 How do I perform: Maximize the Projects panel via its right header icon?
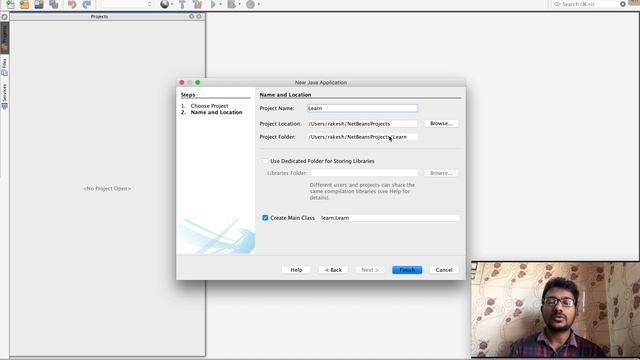(199, 16)
